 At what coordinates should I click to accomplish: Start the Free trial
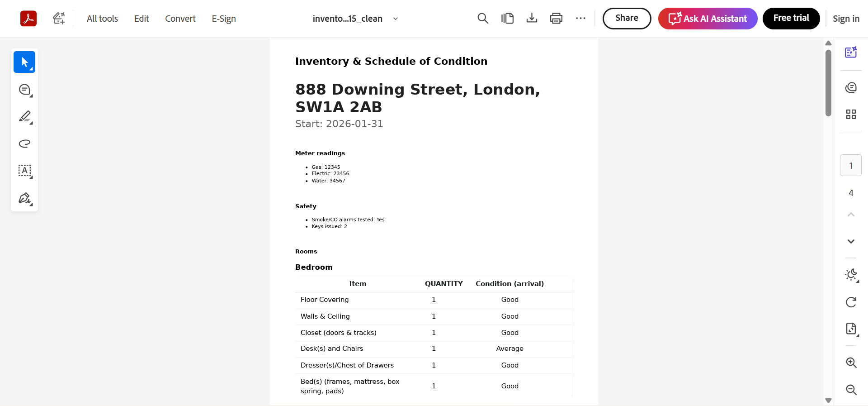(791, 19)
